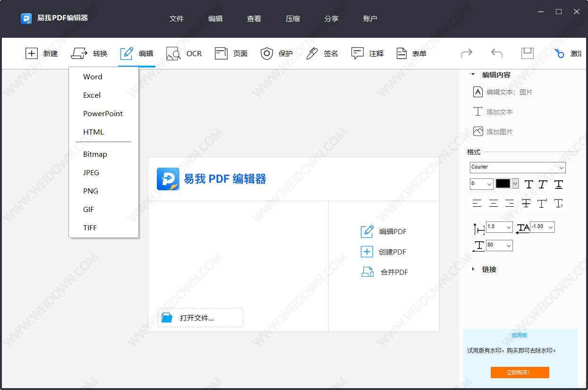Image resolution: width=588 pixels, height=390 pixels.
Task: Launch the OCR toolbar tool
Action: (x=174, y=53)
